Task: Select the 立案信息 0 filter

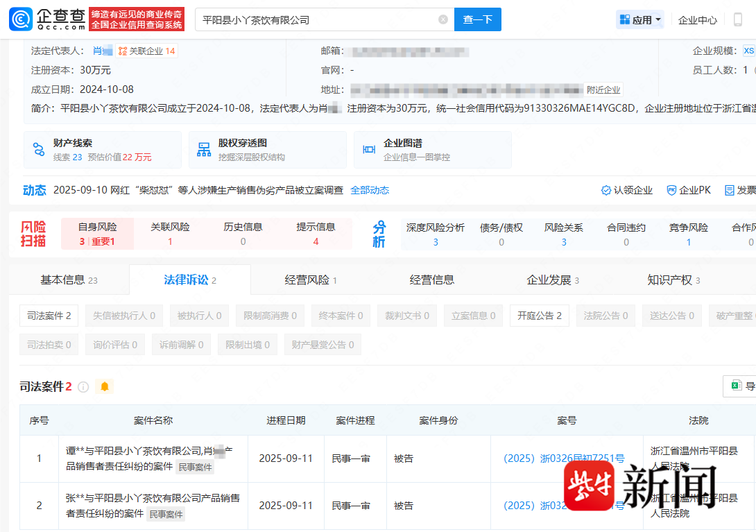Action: pyautogui.click(x=473, y=316)
